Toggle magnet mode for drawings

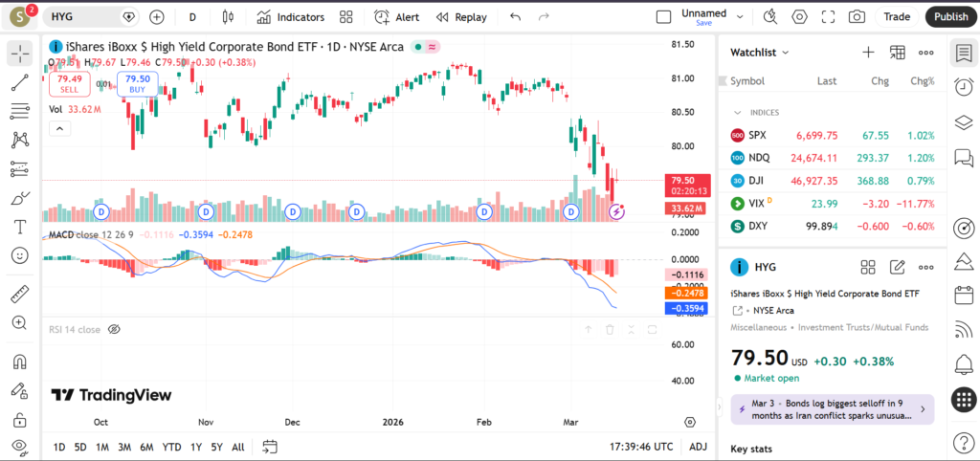coord(19,362)
